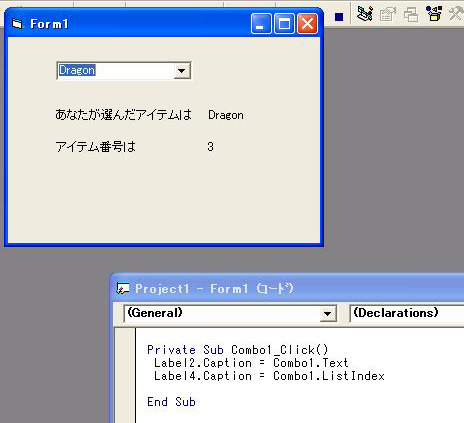
Task: Close the running Form1 window
Action: click(x=307, y=24)
